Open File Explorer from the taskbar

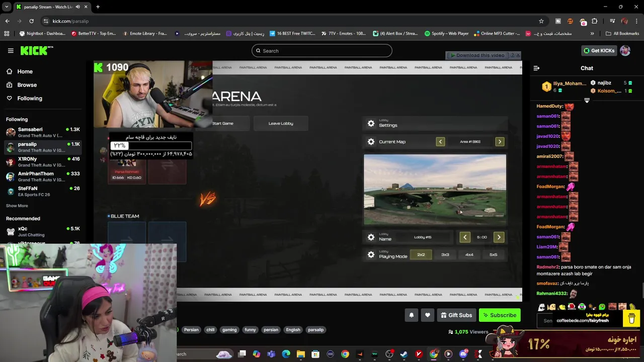[x=301, y=354]
